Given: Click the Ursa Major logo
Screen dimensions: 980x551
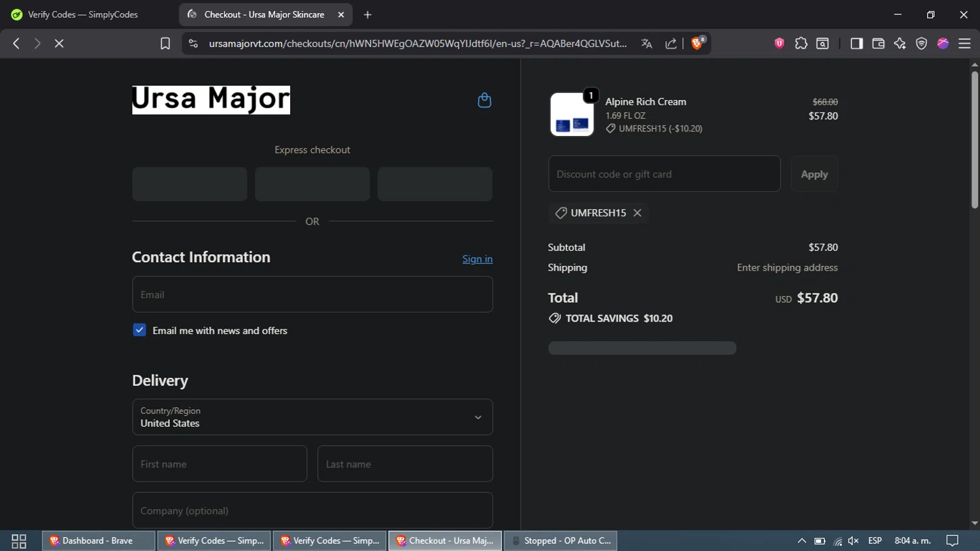Looking at the screenshot, I should [211, 100].
